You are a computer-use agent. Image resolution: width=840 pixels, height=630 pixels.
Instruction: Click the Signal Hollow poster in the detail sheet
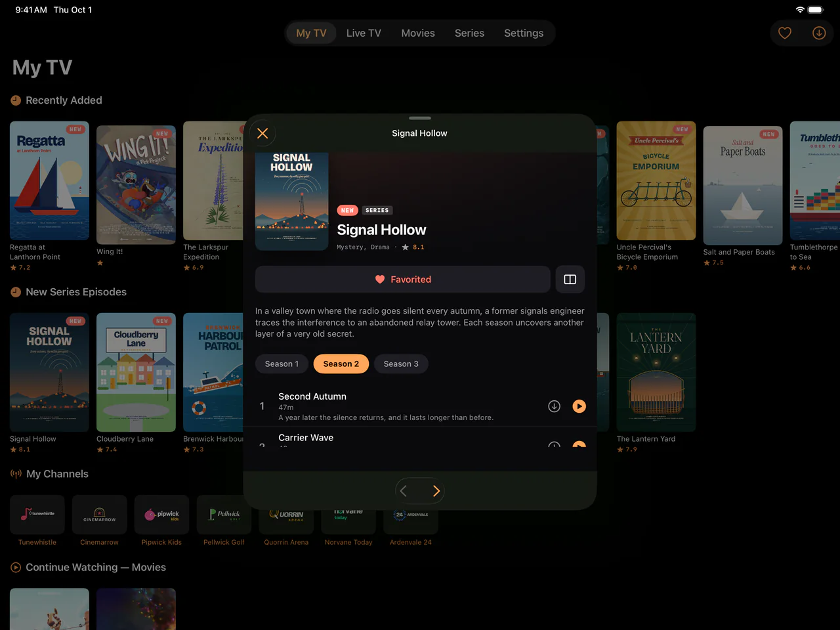point(292,201)
